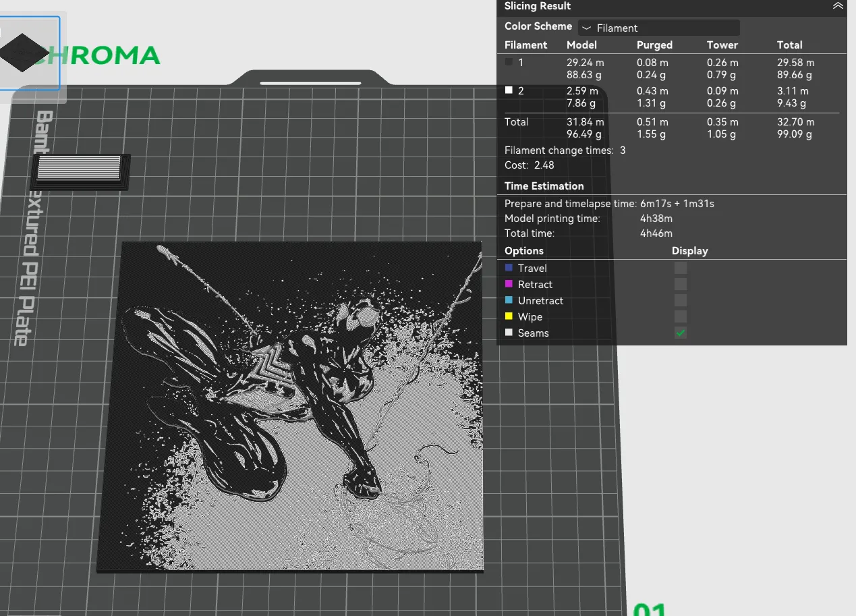Click the white Seams color indicator
856x616 pixels.
click(x=509, y=333)
